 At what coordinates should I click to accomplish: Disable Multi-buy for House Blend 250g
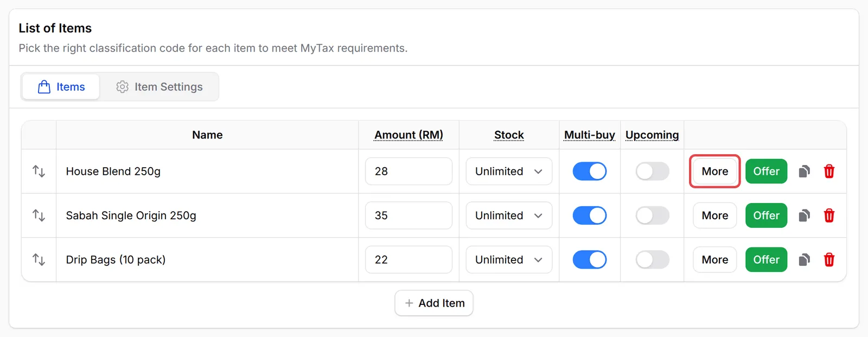pyautogui.click(x=590, y=171)
